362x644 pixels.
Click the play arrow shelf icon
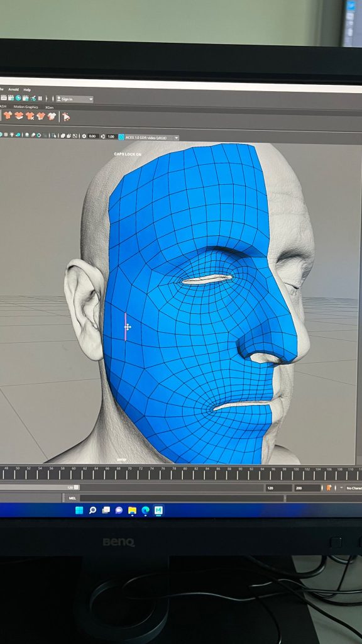[x=66, y=117]
